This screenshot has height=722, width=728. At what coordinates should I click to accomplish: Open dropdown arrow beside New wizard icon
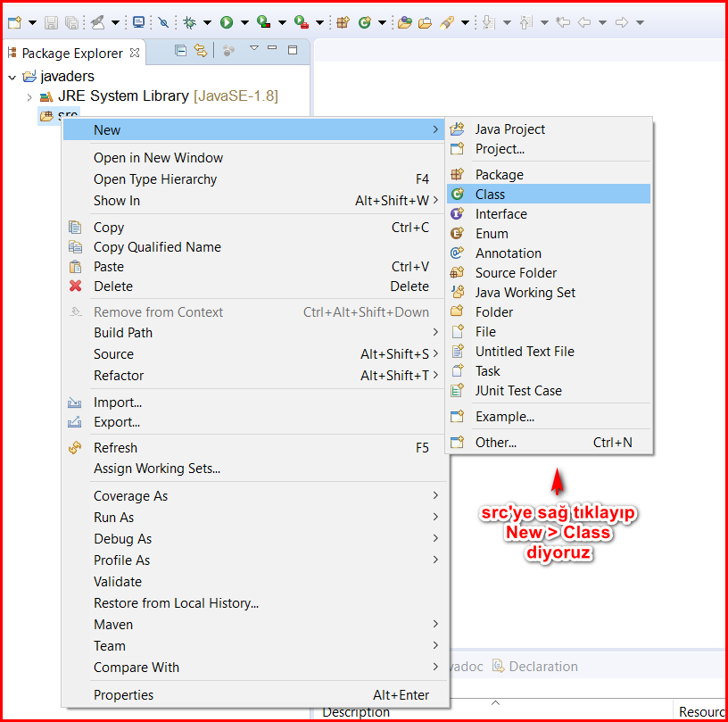[x=32, y=22]
